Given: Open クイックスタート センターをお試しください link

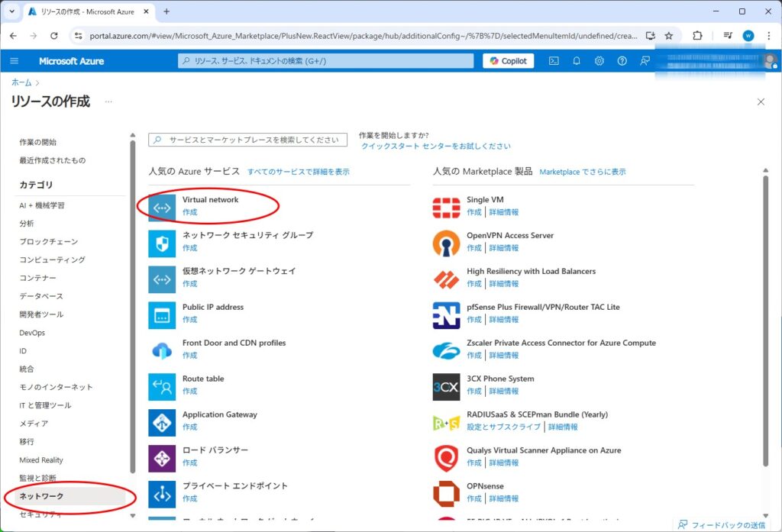Looking at the screenshot, I should point(436,146).
